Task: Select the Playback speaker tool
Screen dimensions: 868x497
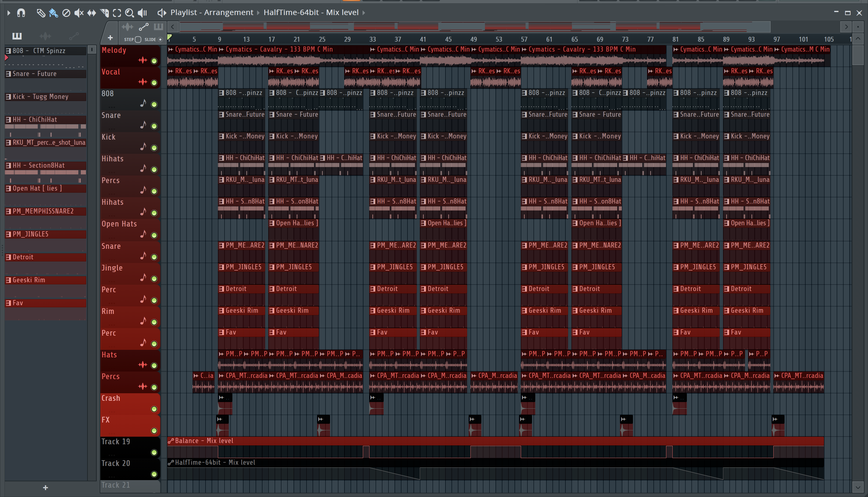Action: pyautogui.click(x=142, y=13)
